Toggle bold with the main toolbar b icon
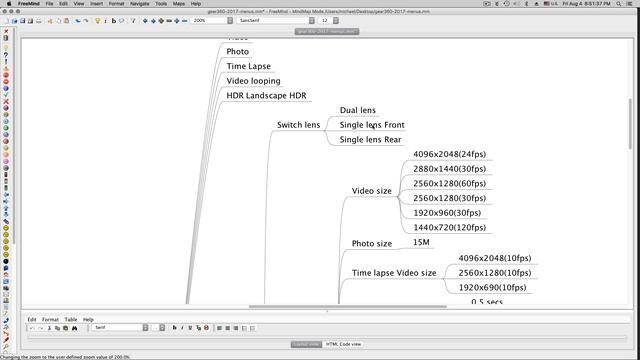640x360 pixels. point(113,20)
